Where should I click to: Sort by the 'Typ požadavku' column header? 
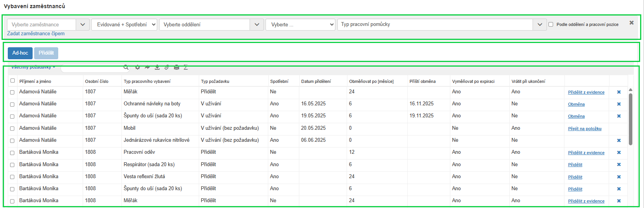(215, 81)
